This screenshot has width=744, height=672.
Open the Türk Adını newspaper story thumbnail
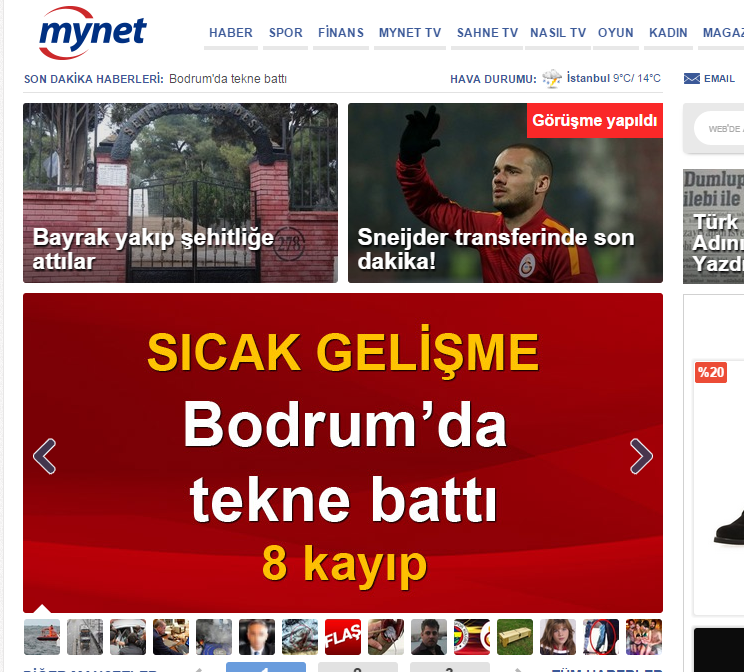pyautogui.click(x=714, y=226)
